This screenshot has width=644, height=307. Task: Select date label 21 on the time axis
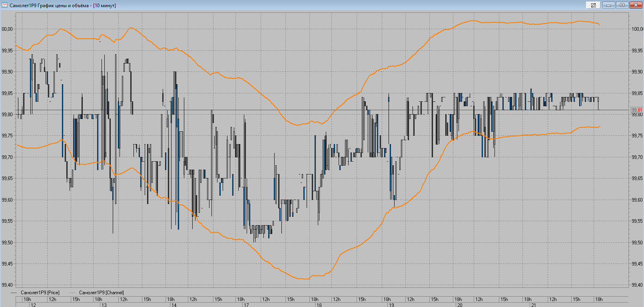coord(533,305)
